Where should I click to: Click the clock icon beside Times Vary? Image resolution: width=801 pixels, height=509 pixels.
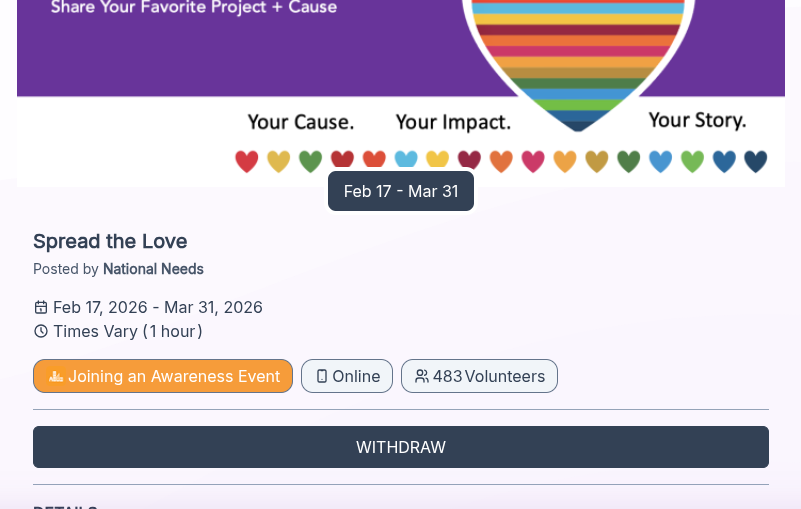(41, 331)
